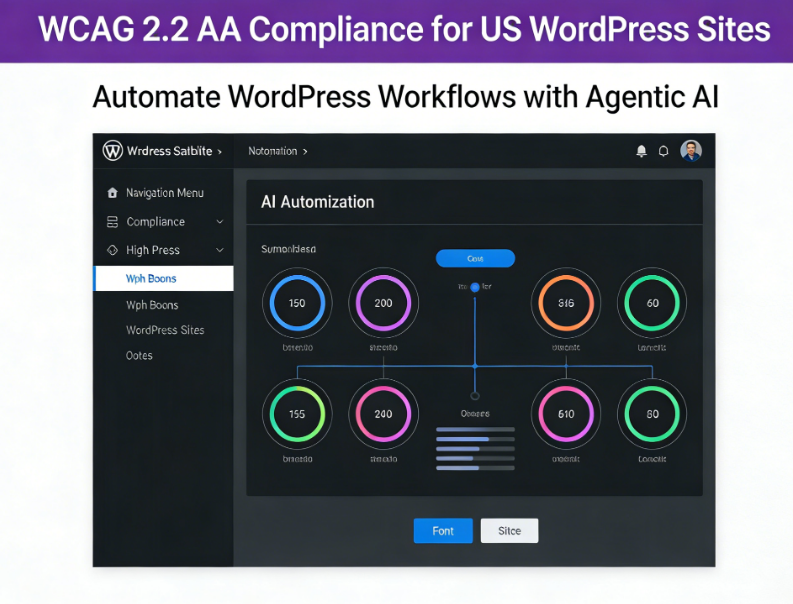Select the blue 150 circular gauge

click(x=297, y=303)
